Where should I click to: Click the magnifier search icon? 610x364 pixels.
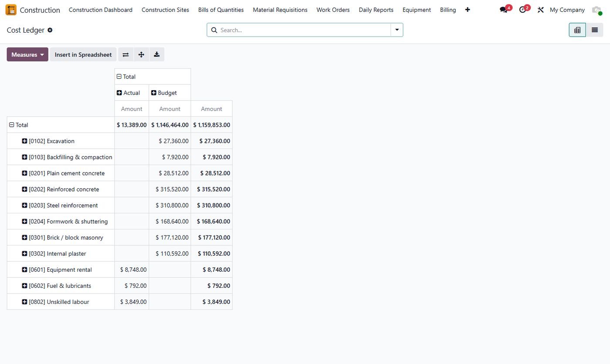pos(214,30)
